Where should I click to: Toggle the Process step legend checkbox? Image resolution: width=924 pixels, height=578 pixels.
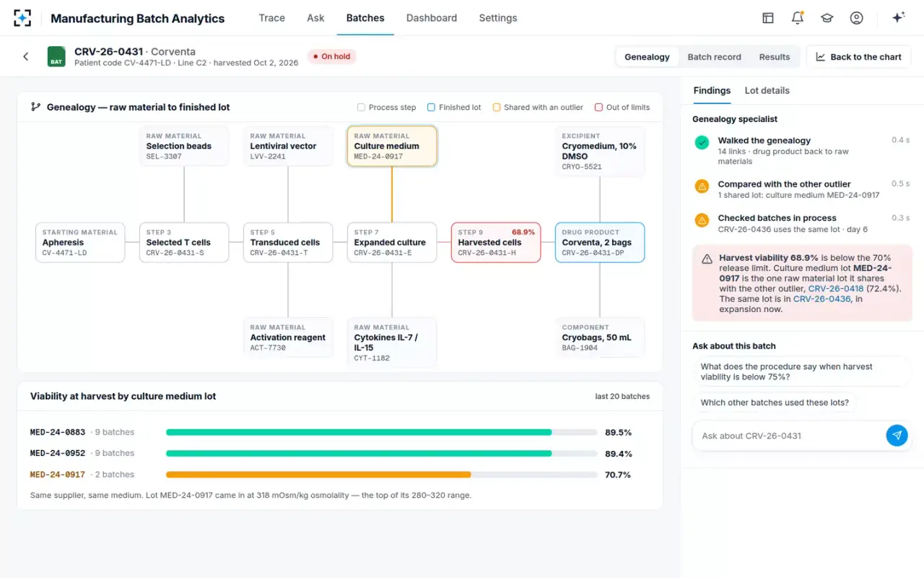pos(361,108)
